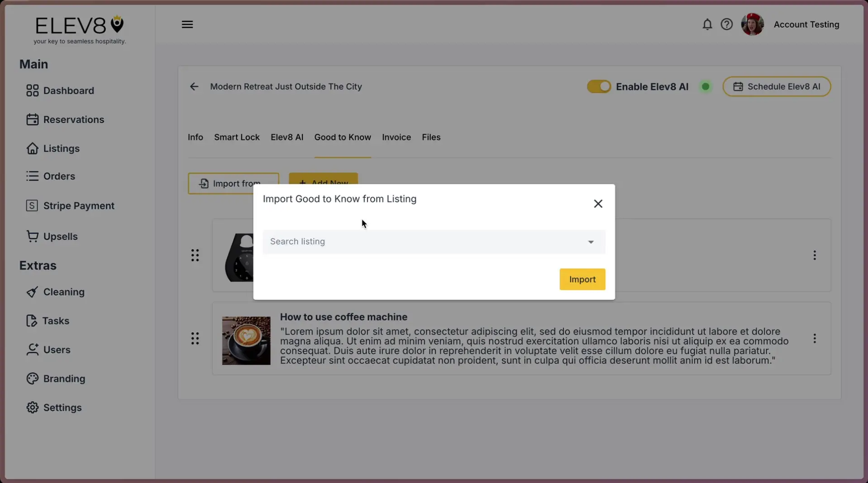Switch to the Smart Lock tab
868x483 pixels.
click(237, 137)
